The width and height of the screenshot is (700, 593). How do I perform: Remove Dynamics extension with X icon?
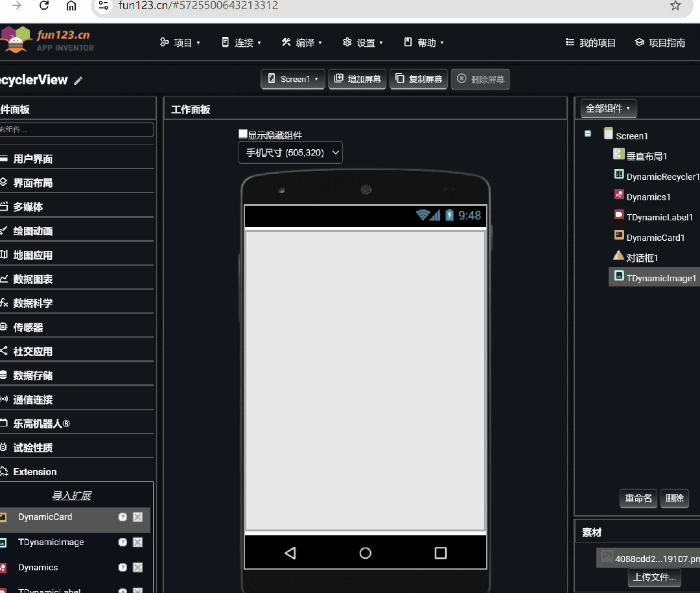pos(138,568)
